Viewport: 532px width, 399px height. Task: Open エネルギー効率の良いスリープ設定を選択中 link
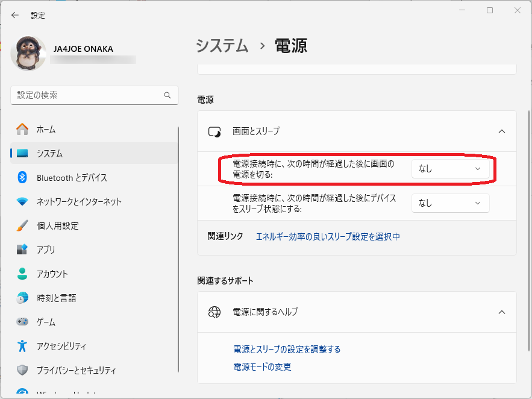[x=328, y=236]
